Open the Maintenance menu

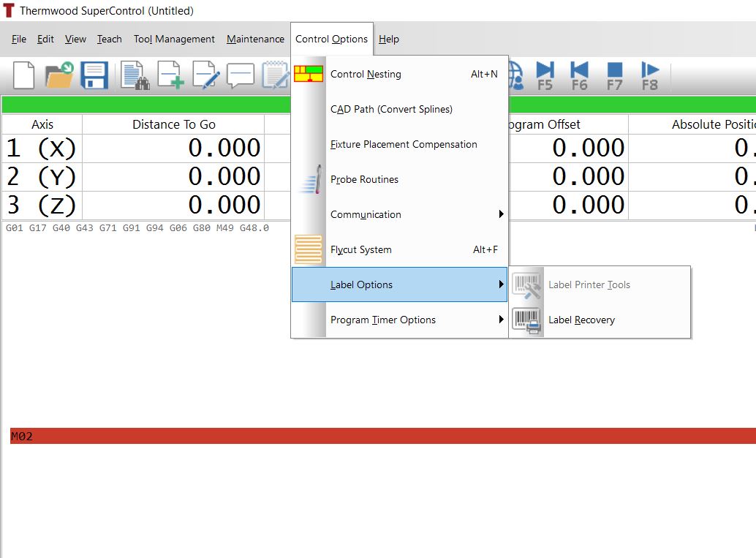point(256,39)
